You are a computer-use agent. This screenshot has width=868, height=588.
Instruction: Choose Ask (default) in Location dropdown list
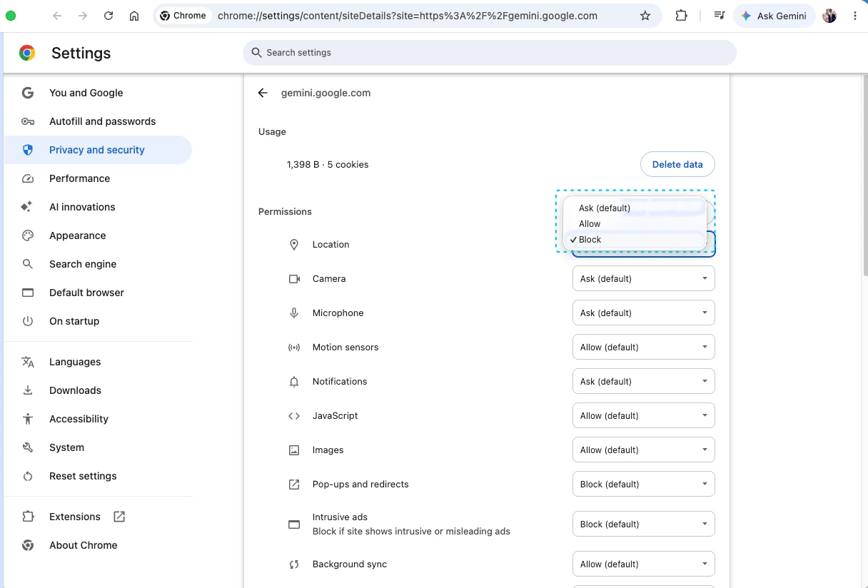635,208
